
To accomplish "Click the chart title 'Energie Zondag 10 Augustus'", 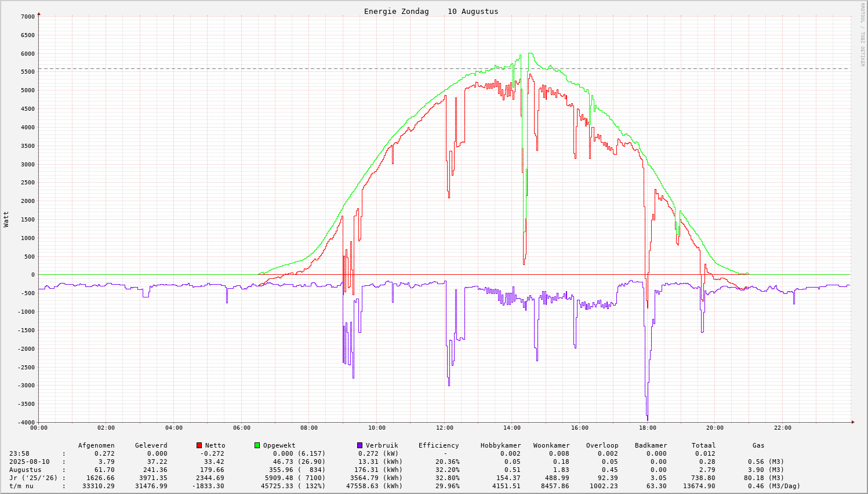I will point(431,12).
